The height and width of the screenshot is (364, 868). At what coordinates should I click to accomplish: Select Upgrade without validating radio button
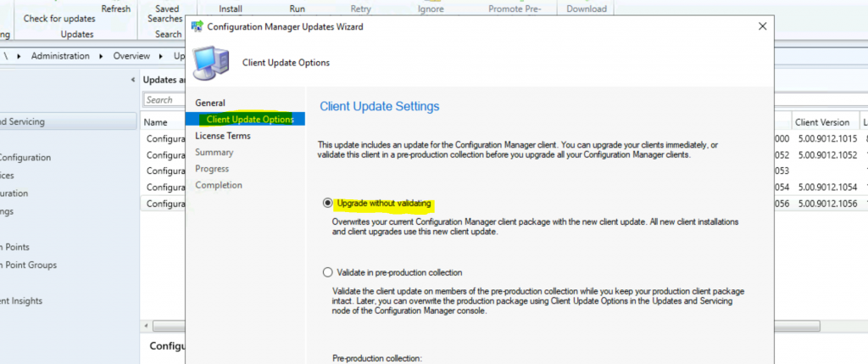(328, 204)
